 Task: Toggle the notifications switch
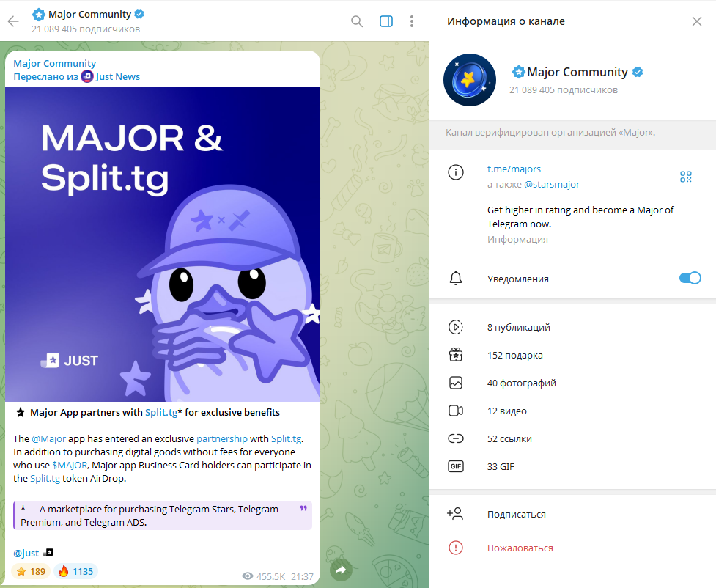pos(690,278)
